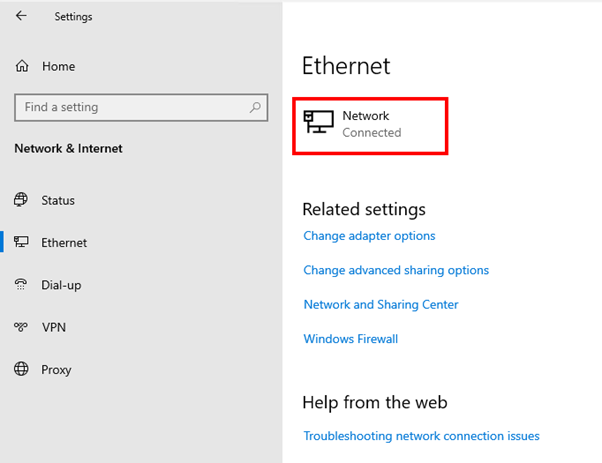602x463 pixels.
Task: Click the Status globe icon
Action: (21, 200)
